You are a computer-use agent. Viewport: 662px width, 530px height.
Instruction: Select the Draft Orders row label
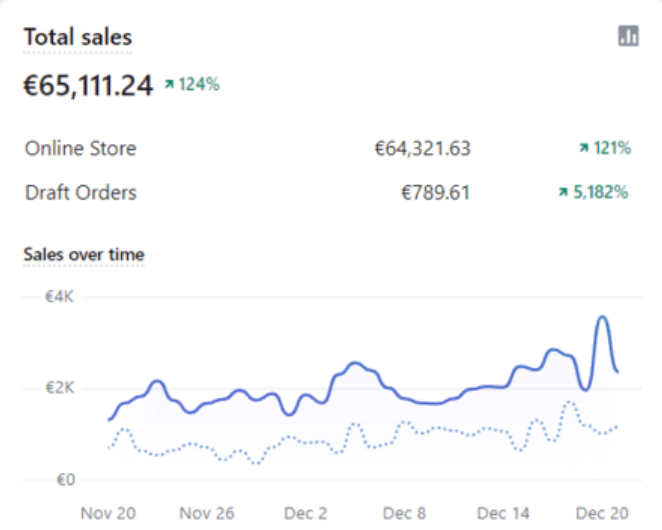[x=80, y=193]
